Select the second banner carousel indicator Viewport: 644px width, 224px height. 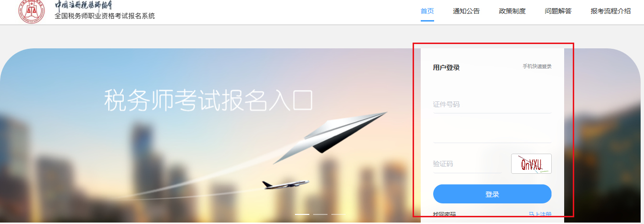pos(320,214)
